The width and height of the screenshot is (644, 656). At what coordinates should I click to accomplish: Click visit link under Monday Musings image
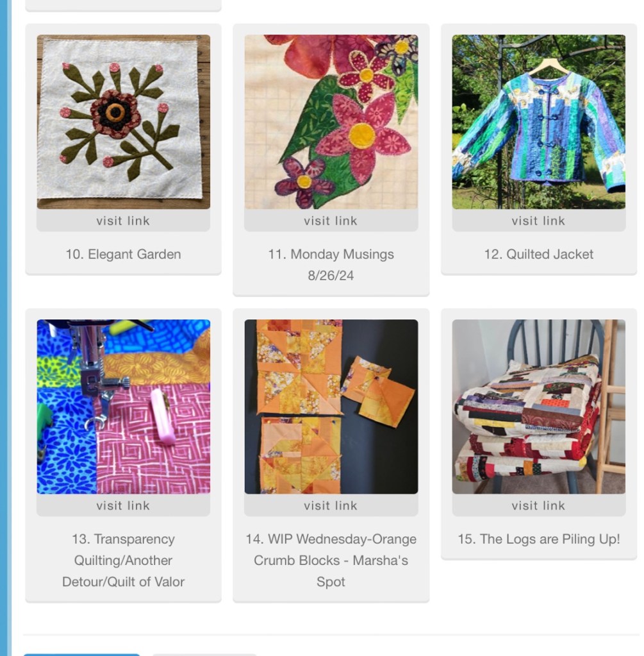pyautogui.click(x=331, y=221)
